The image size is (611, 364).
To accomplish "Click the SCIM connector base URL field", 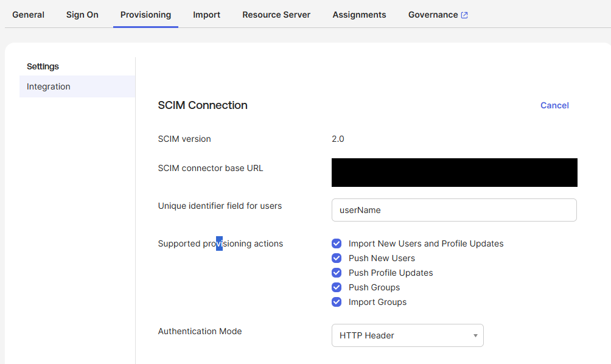I will (455, 173).
